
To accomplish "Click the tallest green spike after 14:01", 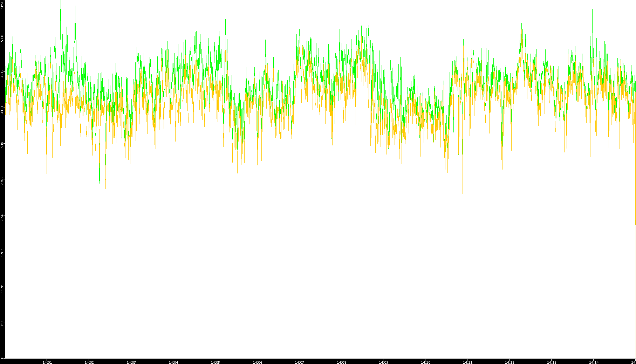I will point(61,11).
